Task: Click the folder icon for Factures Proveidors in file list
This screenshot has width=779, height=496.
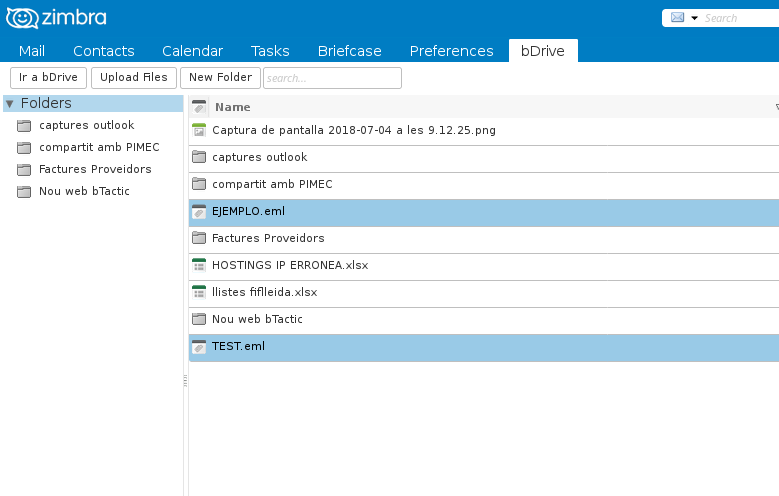Action: click(198, 238)
